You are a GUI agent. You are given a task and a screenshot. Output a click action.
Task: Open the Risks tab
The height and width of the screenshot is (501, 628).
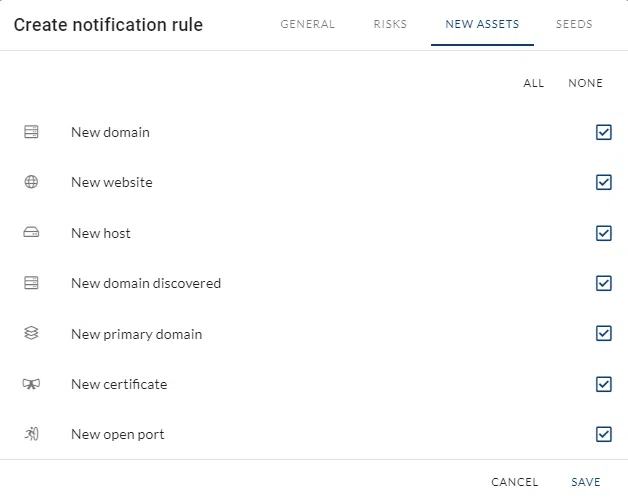tap(390, 24)
